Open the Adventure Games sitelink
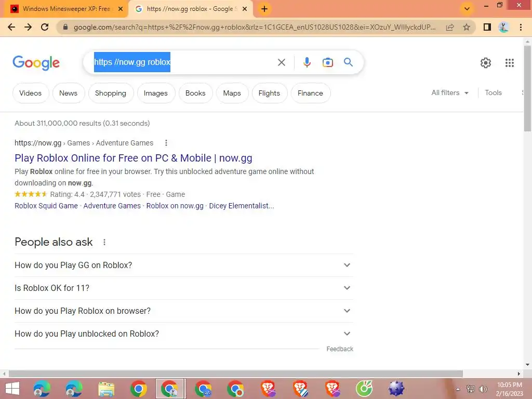 pyautogui.click(x=112, y=206)
